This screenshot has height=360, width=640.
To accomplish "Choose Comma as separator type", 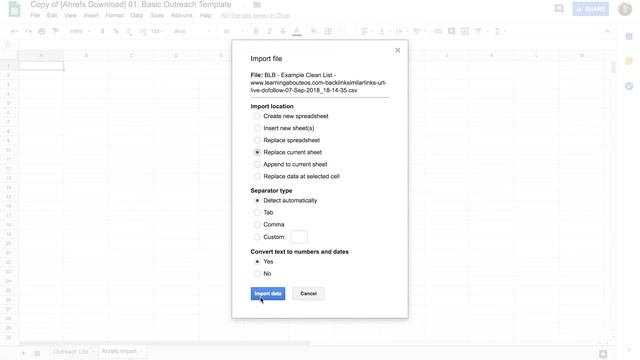I will (257, 224).
